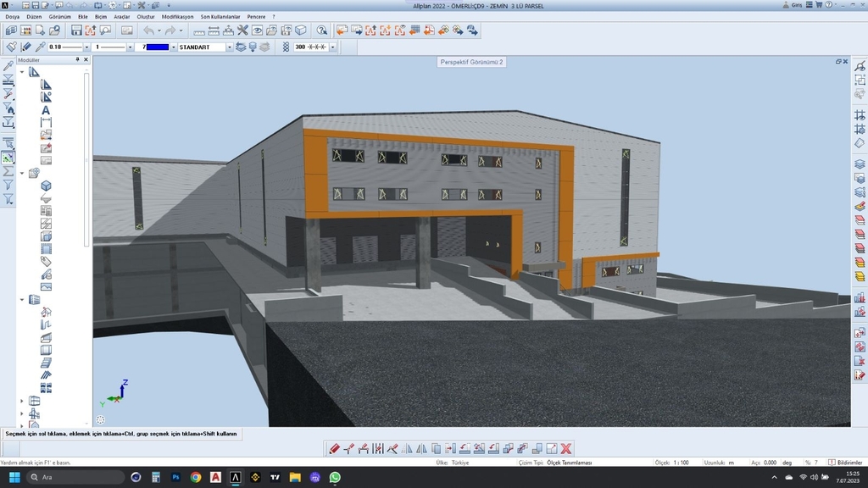Collapse the first module group in tree

point(22,72)
